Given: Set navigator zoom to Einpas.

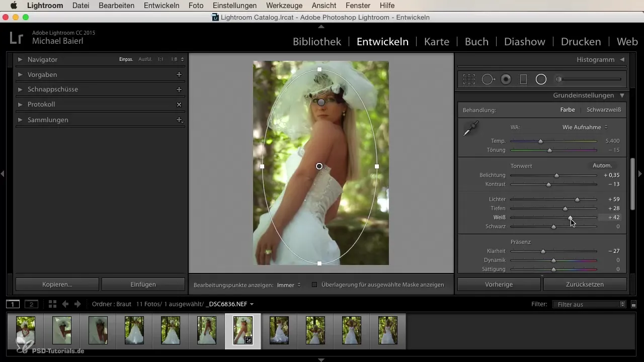Looking at the screenshot, I should (x=126, y=59).
